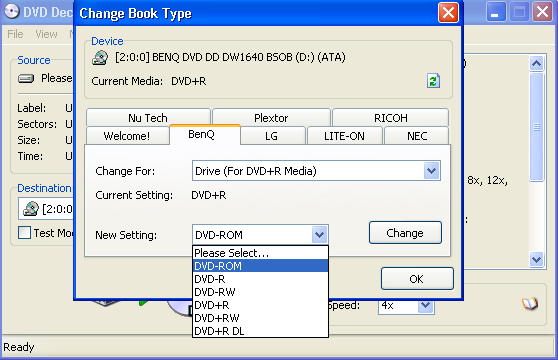Screen dimensions: 558x360
Task: Close the DVD Decrypter main window
Action: (x=542, y=12)
